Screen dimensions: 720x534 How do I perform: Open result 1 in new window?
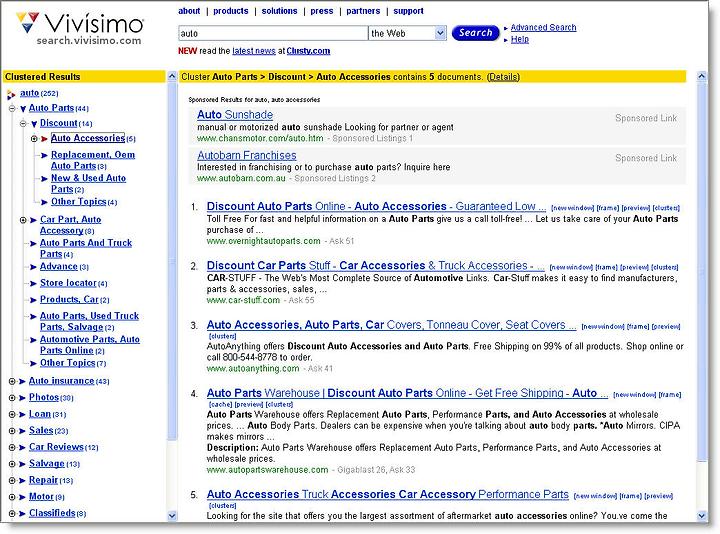[572, 208]
